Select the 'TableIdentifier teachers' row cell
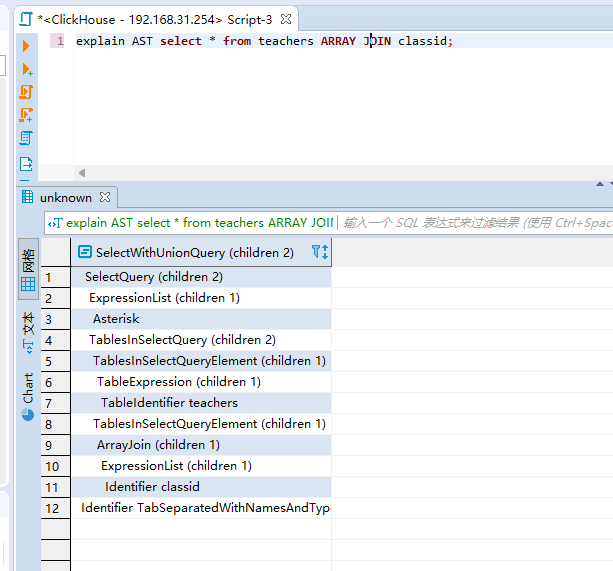 (x=169, y=403)
